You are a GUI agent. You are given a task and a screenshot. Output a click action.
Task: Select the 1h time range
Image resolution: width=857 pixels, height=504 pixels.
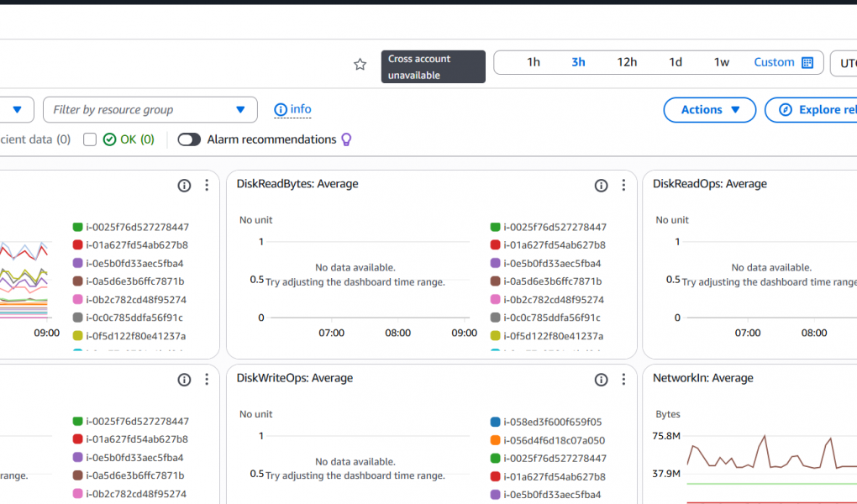tap(534, 63)
